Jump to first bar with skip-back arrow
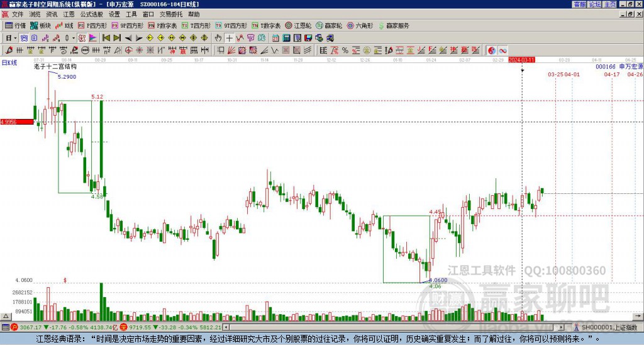 coord(106,38)
